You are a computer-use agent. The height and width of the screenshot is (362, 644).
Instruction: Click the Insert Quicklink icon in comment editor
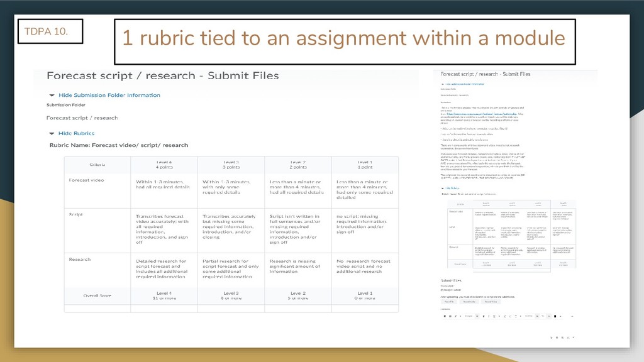click(x=455, y=317)
